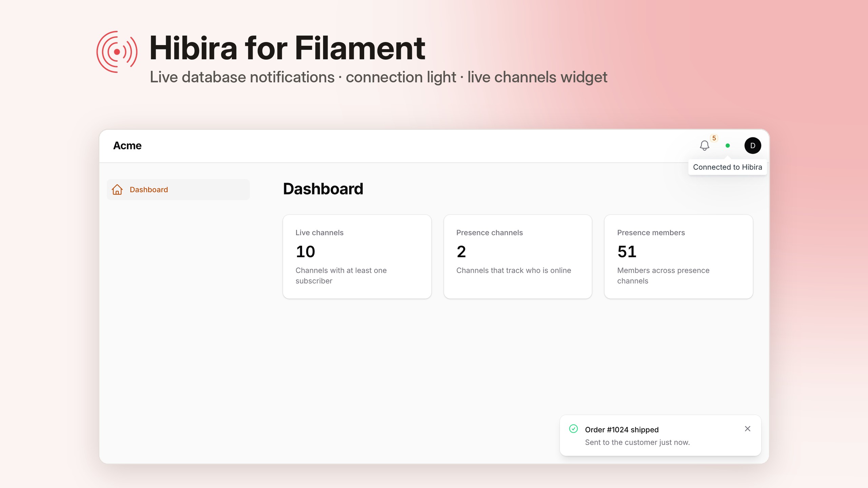The image size is (868, 488).
Task: Click the Dashboard home icon in sidebar
Action: tap(117, 189)
